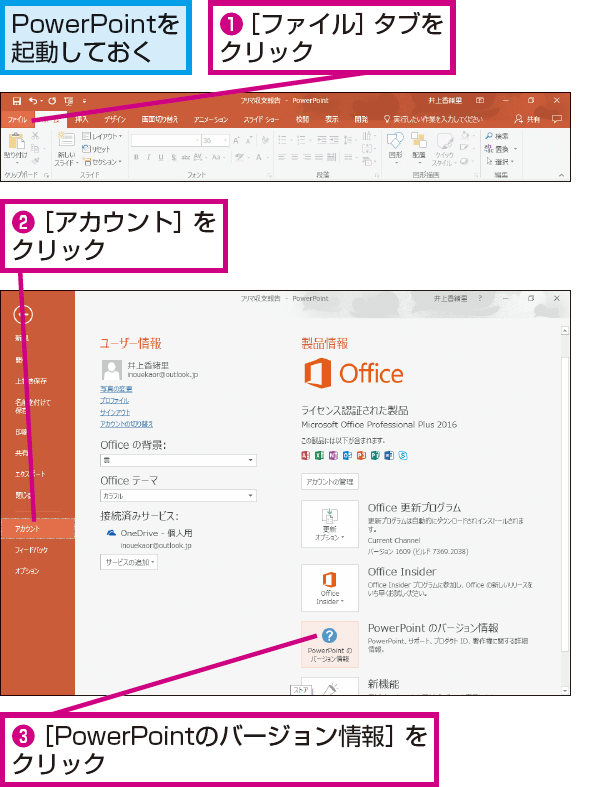
Task: Click the 新しいスライド icon
Action: point(66,148)
